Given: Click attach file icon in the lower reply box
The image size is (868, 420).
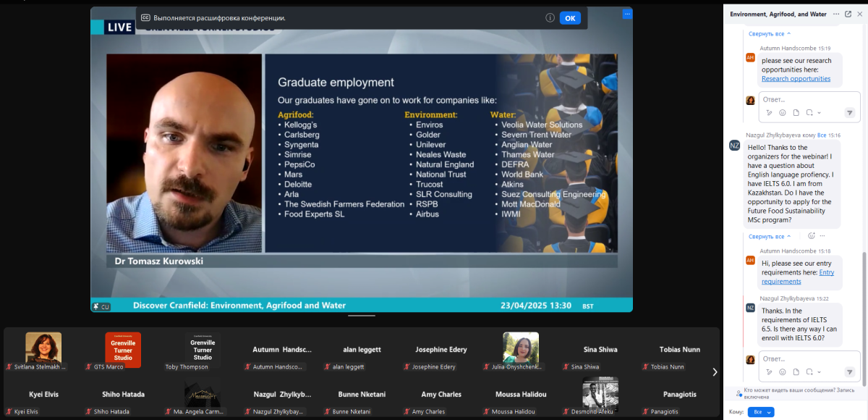Looking at the screenshot, I should 796,372.
